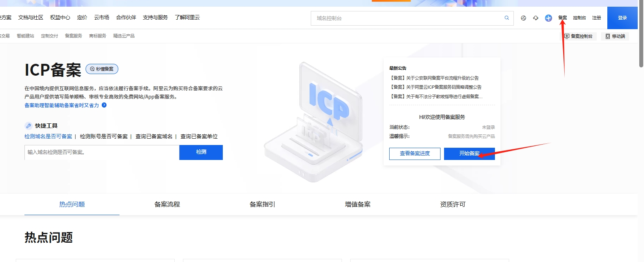
Task: Click the blue round plus icon
Action: [548, 18]
